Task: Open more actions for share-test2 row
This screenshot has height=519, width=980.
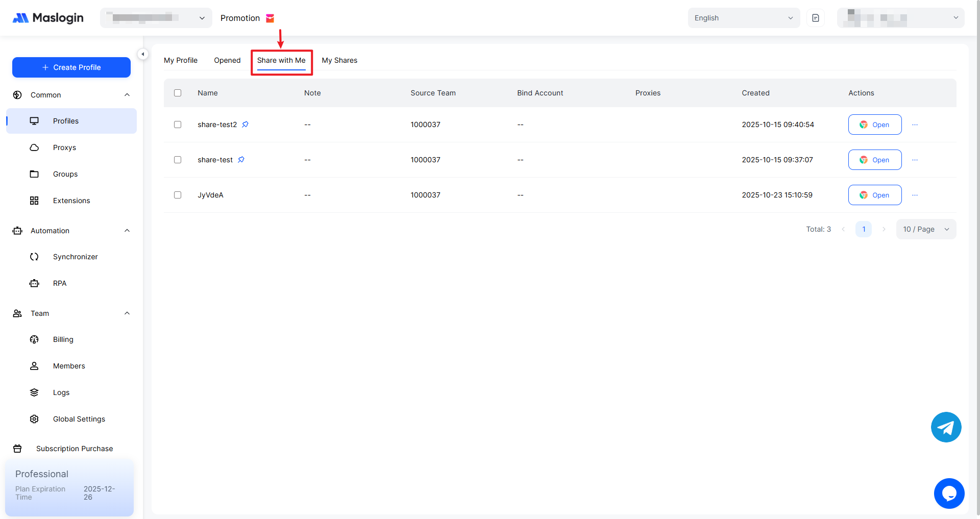Action: (915, 125)
